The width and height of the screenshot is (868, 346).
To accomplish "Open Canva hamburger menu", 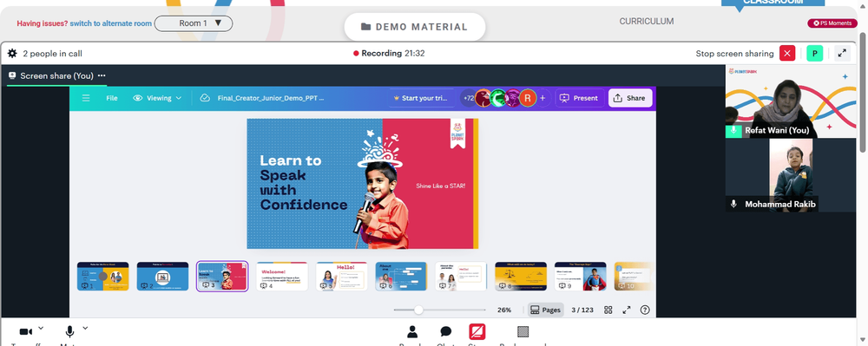I will pyautogui.click(x=86, y=98).
